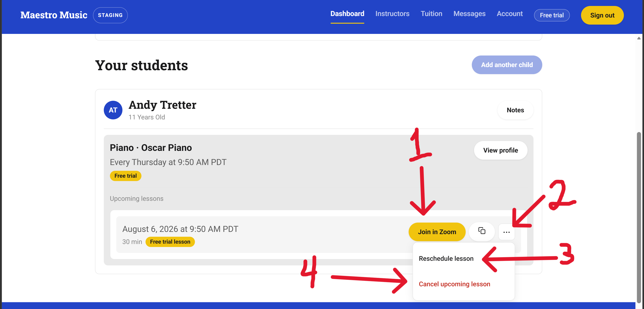Click the scrollbar up arrow
This screenshot has height=309, width=644.
tap(639, 38)
